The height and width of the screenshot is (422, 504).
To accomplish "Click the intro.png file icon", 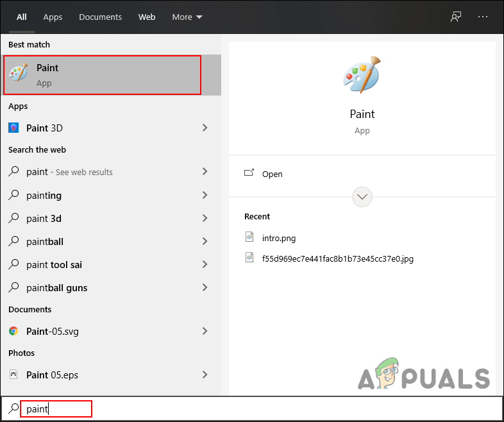I will click(249, 237).
